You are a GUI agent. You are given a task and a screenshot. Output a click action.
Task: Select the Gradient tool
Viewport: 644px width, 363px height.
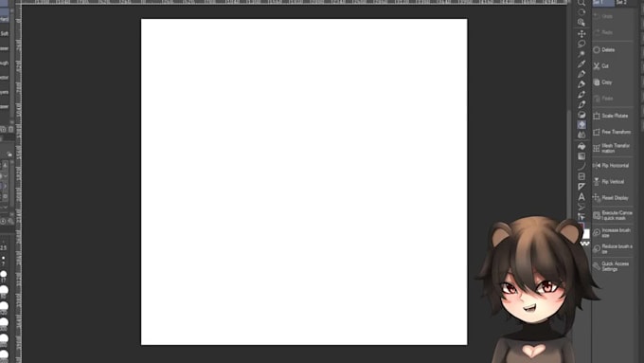581,156
